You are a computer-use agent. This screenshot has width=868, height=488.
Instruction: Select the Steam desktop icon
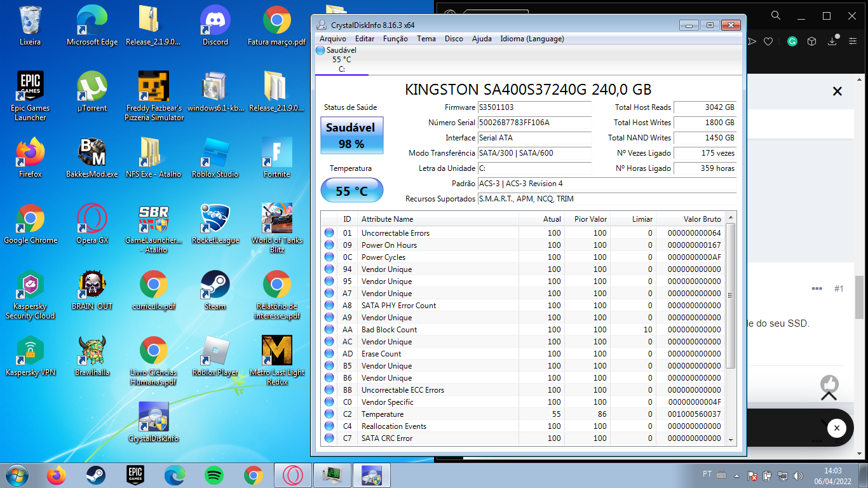(215, 290)
